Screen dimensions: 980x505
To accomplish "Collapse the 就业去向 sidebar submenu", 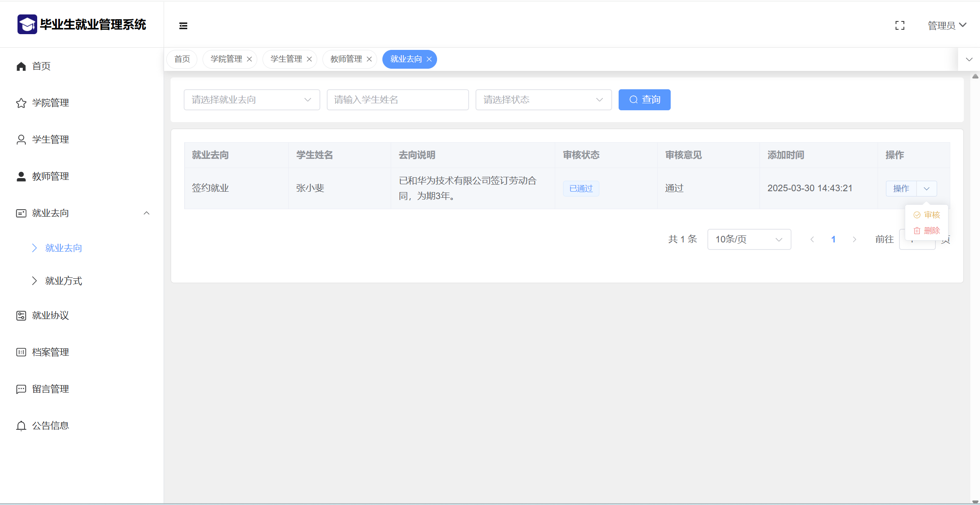I will [x=147, y=213].
